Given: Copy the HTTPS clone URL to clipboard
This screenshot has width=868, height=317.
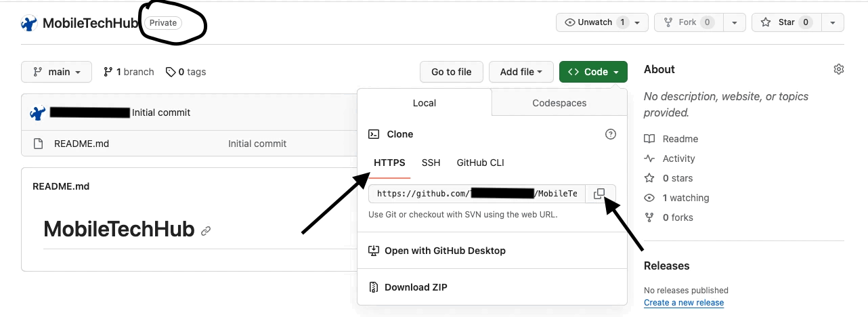Looking at the screenshot, I should 599,194.
